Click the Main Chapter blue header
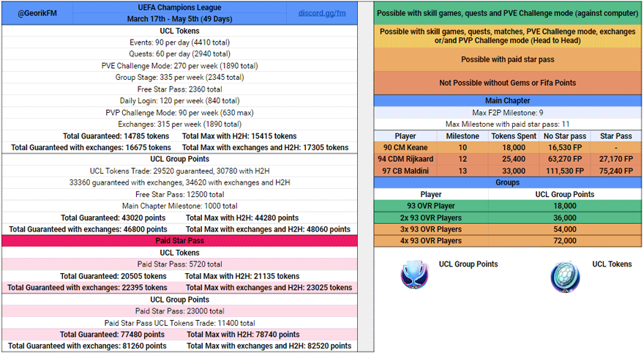Image resolution: width=644 pixels, height=353 pixels. [508, 100]
